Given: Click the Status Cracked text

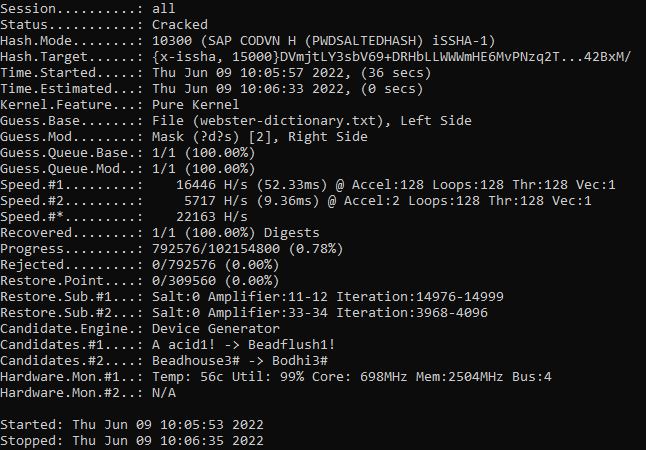Looking at the screenshot, I should coord(180,25).
